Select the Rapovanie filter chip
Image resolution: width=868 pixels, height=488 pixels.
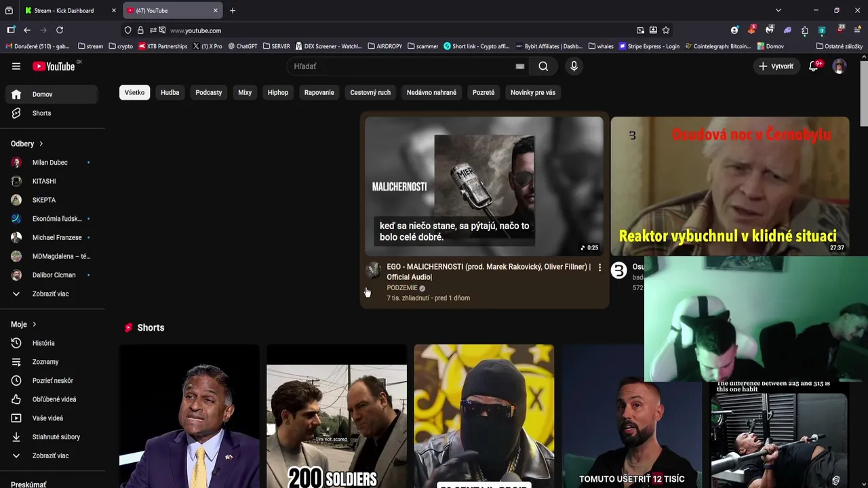click(x=319, y=92)
